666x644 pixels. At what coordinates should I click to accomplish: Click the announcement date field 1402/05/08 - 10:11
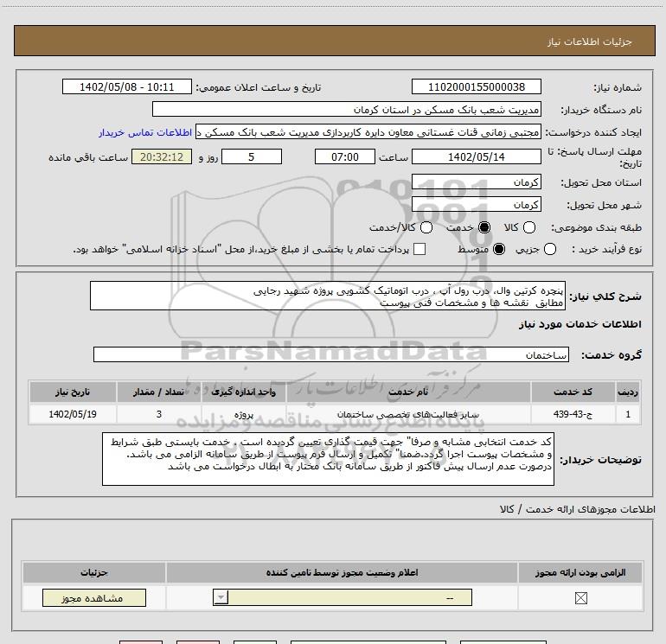click(127, 86)
